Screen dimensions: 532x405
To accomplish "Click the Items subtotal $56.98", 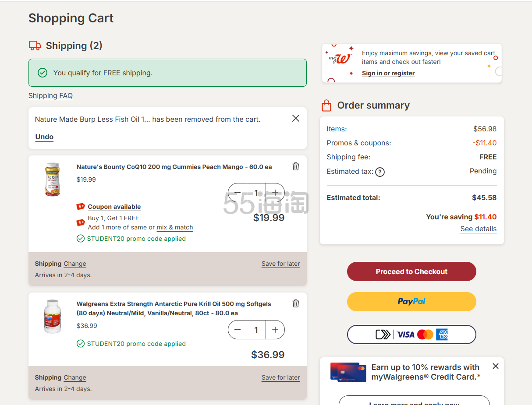I will tap(485, 129).
